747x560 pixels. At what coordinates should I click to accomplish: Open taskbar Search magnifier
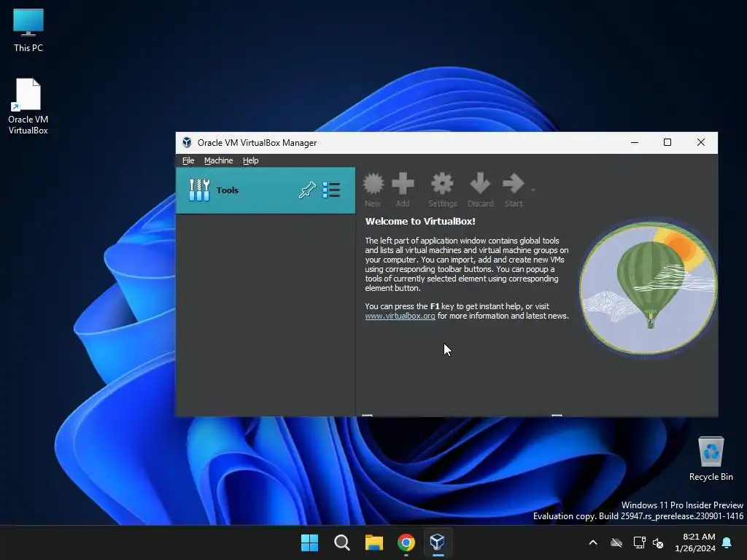point(341,542)
